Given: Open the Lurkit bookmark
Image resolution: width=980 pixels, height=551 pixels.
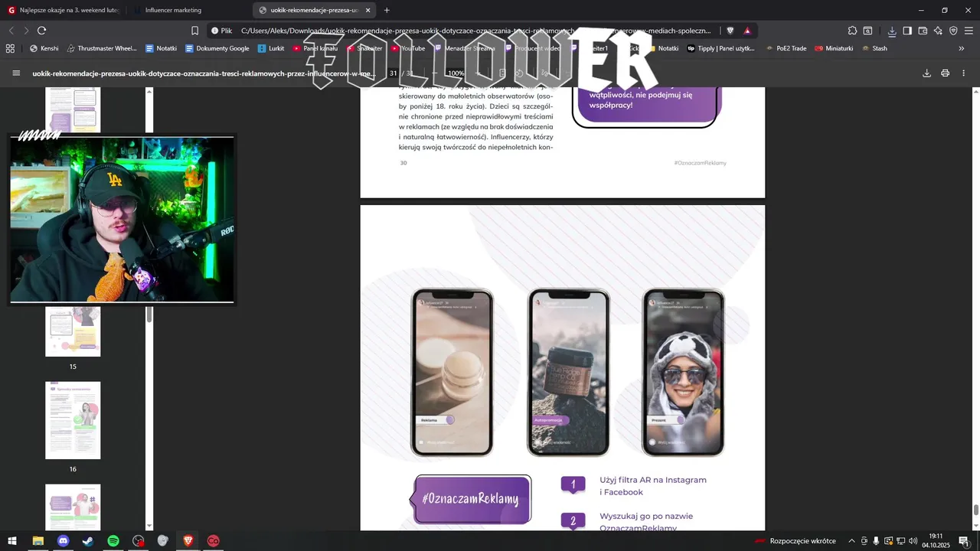Looking at the screenshot, I should tap(271, 48).
